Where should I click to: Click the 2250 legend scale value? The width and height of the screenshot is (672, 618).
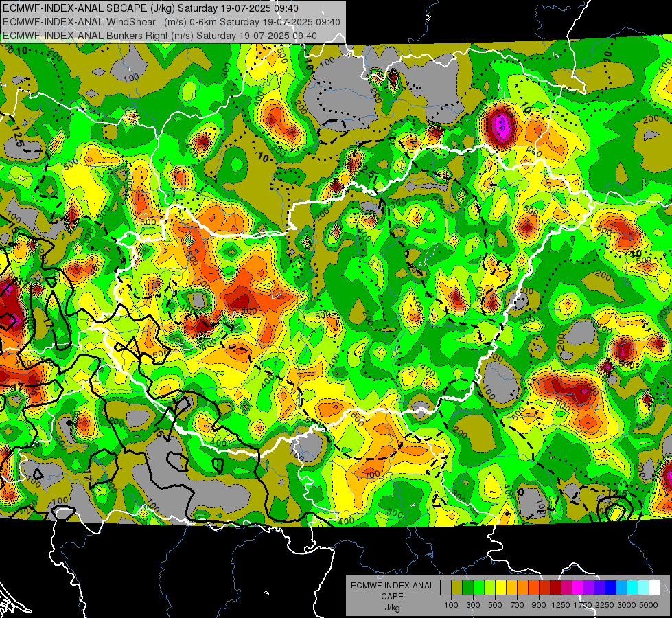click(605, 605)
